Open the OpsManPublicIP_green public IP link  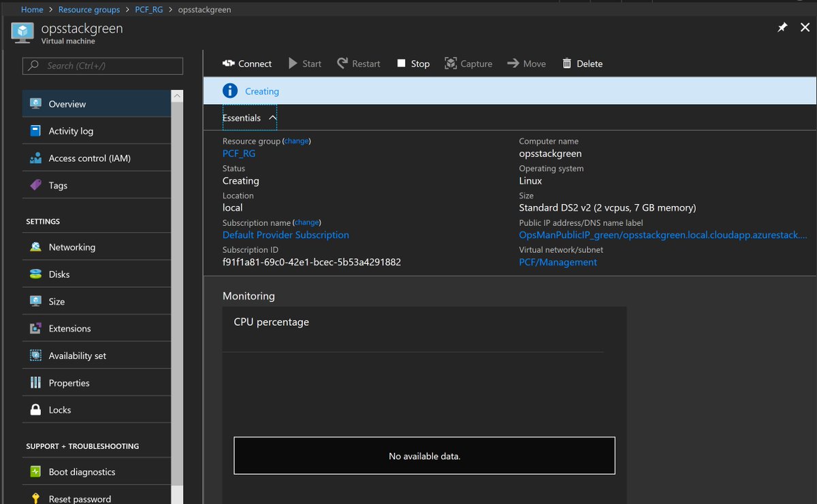663,235
